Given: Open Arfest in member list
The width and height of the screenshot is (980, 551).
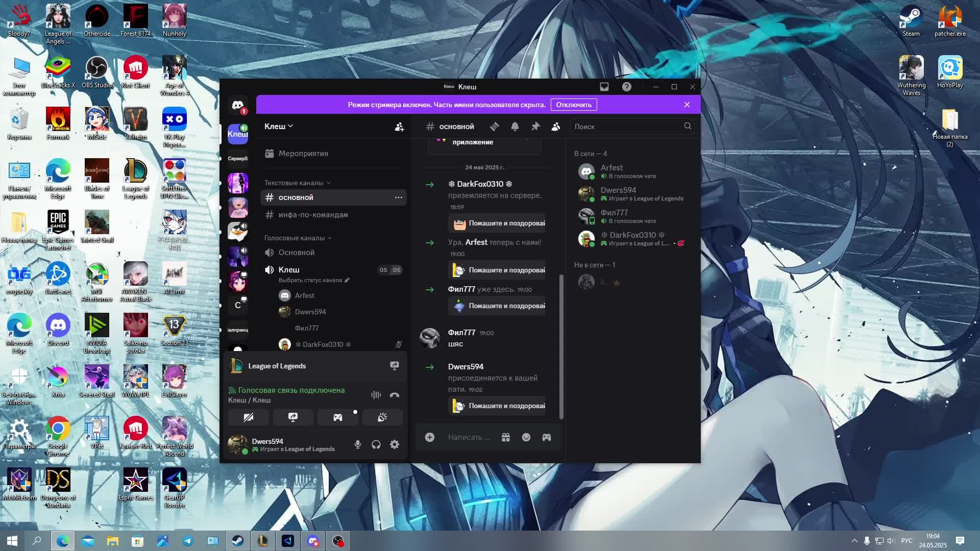Looking at the screenshot, I should (633, 171).
